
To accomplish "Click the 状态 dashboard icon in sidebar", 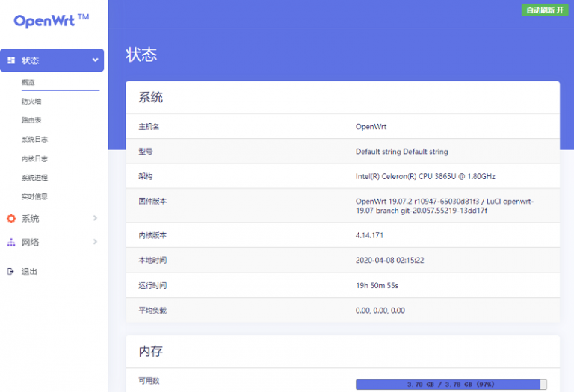I will [x=11, y=60].
